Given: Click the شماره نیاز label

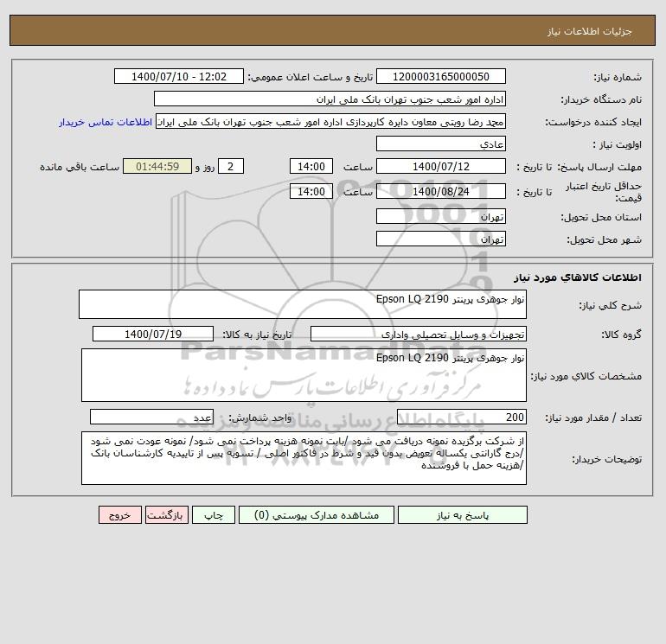Looking at the screenshot, I should [x=618, y=77].
